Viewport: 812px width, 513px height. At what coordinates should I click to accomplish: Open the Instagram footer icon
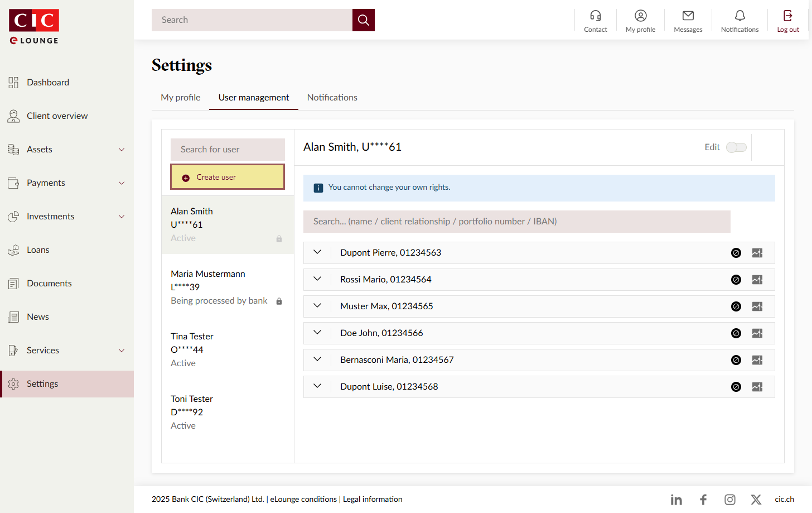pyautogui.click(x=729, y=500)
